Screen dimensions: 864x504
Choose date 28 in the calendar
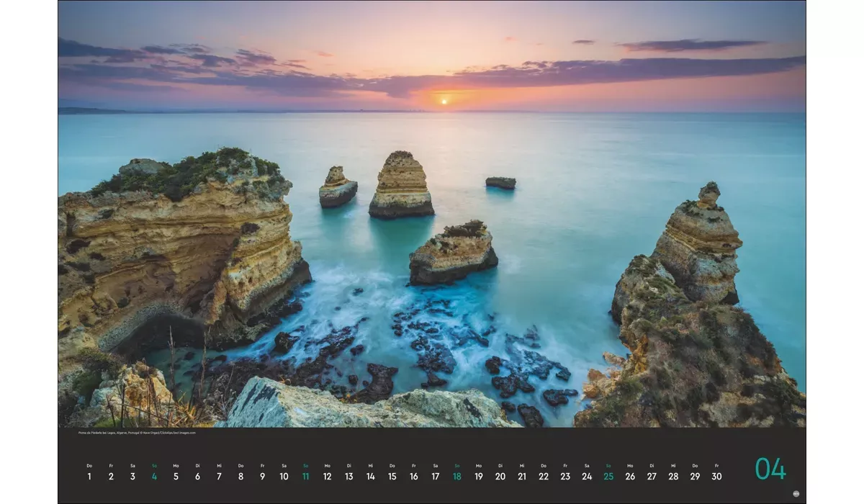tap(673, 476)
